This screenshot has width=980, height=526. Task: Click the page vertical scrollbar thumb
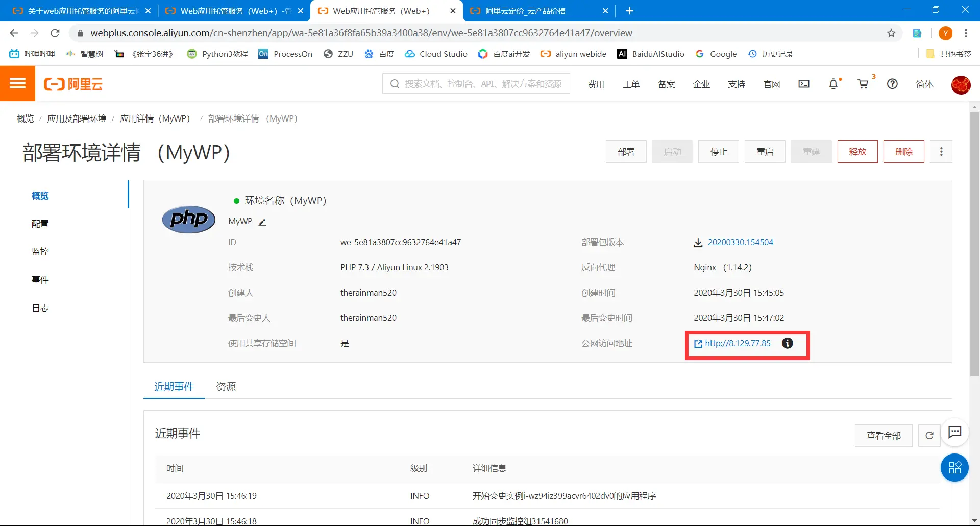[974, 243]
